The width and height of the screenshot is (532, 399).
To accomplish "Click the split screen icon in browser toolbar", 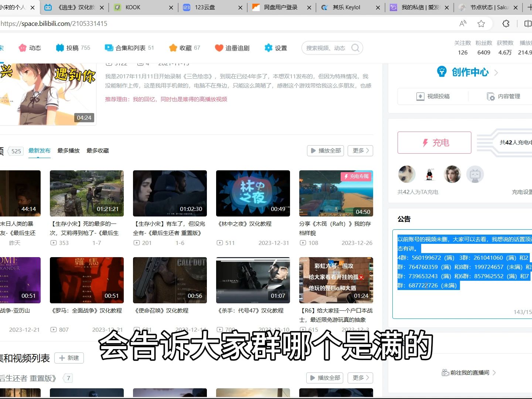I will (x=528, y=24).
